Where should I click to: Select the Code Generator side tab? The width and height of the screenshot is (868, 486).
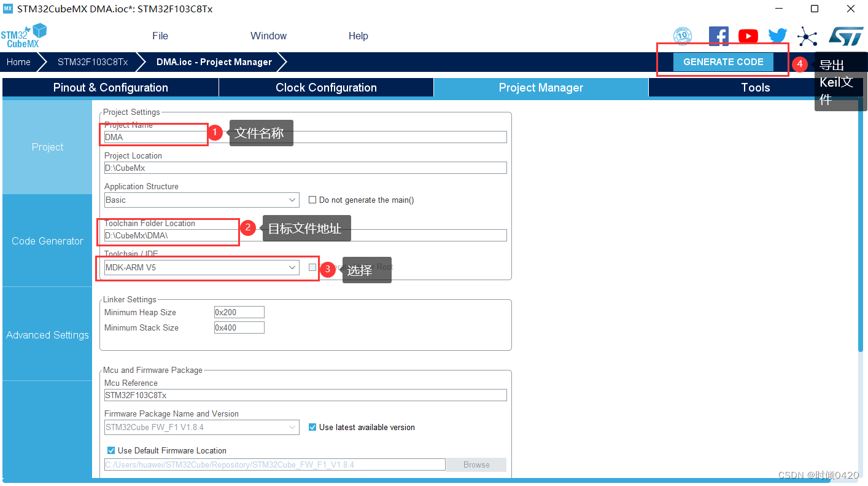pos(47,241)
